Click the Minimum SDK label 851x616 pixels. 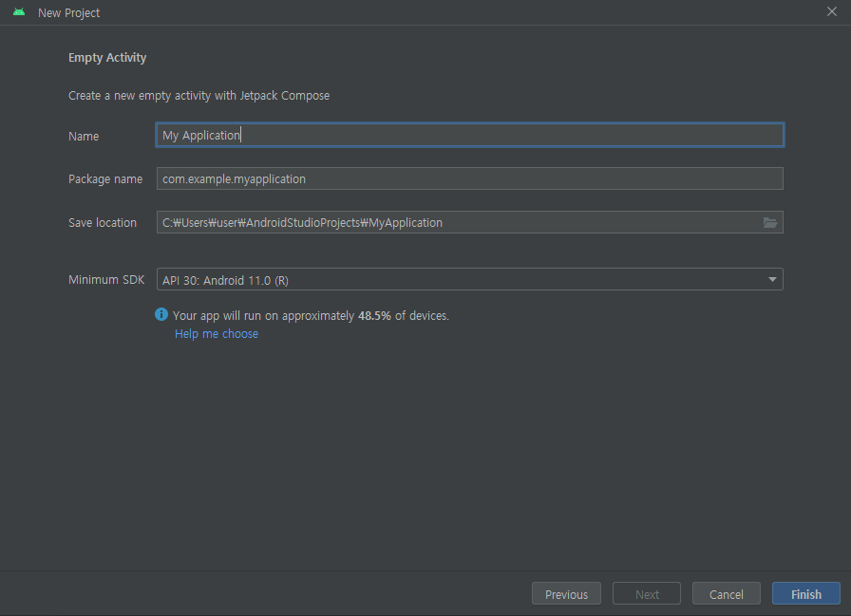106,280
